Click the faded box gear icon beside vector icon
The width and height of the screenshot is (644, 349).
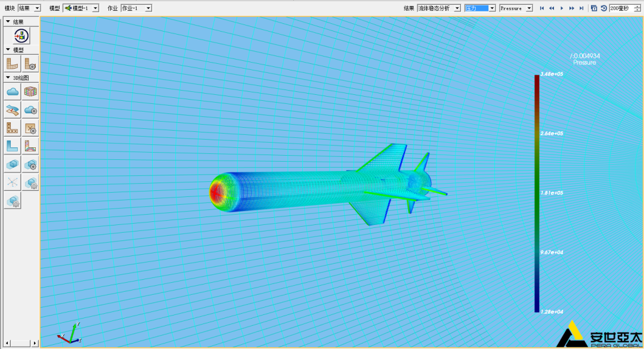pyautogui.click(x=30, y=183)
